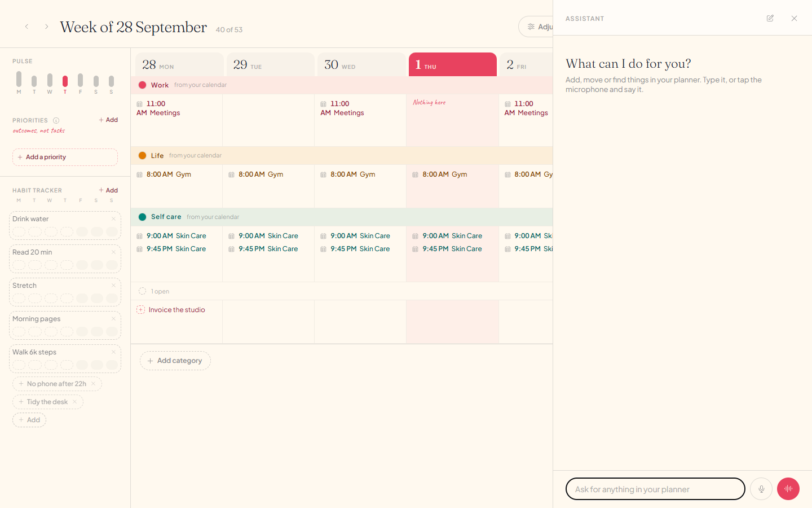Screen dimensions: 812x508
Task: Select the 30 Wed day tab
Action: [x=361, y=64]
